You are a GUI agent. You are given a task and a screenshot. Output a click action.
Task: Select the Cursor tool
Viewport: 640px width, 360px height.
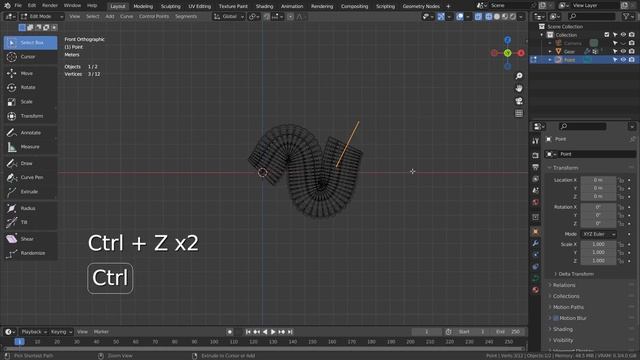(x=30, y=57)
